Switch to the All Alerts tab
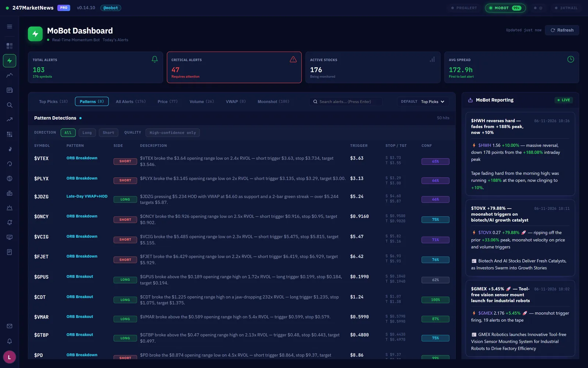588x368 pixels. [x=130, y=102]
